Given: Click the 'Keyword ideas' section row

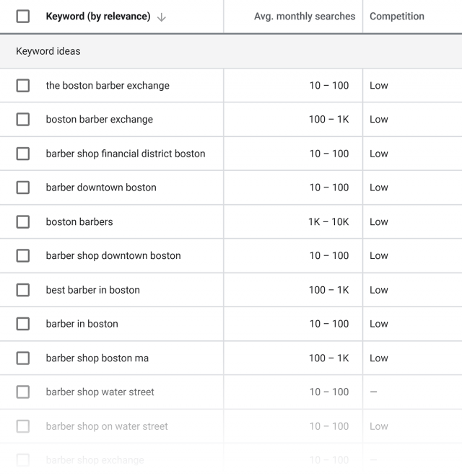Looking at the screenshot, I should tap(48, 51).
